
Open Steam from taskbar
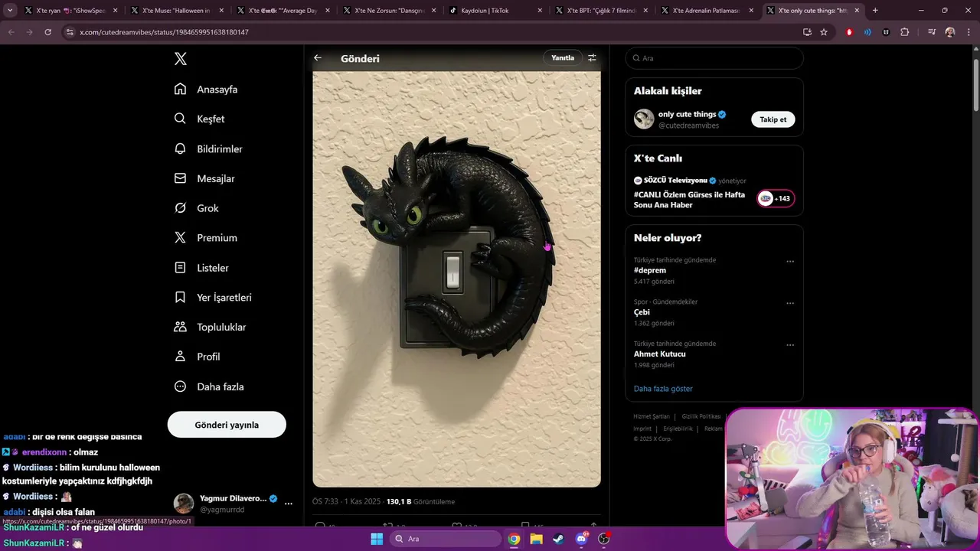point(559,539)
